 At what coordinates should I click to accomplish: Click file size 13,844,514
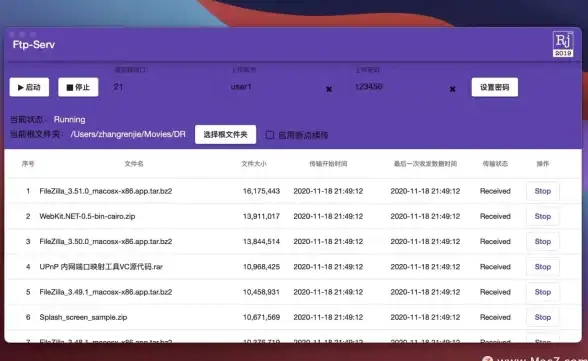point(261,241)
